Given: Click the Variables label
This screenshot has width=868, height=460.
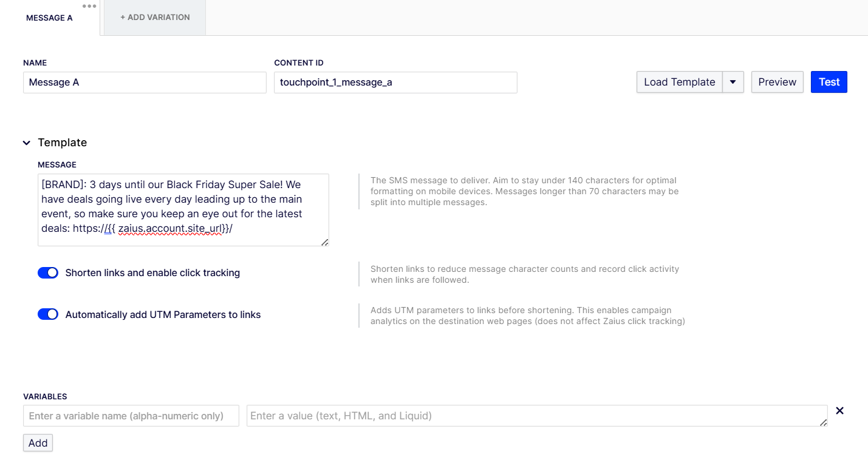Looking at the screenshot, I should click(x=45, y=396).
